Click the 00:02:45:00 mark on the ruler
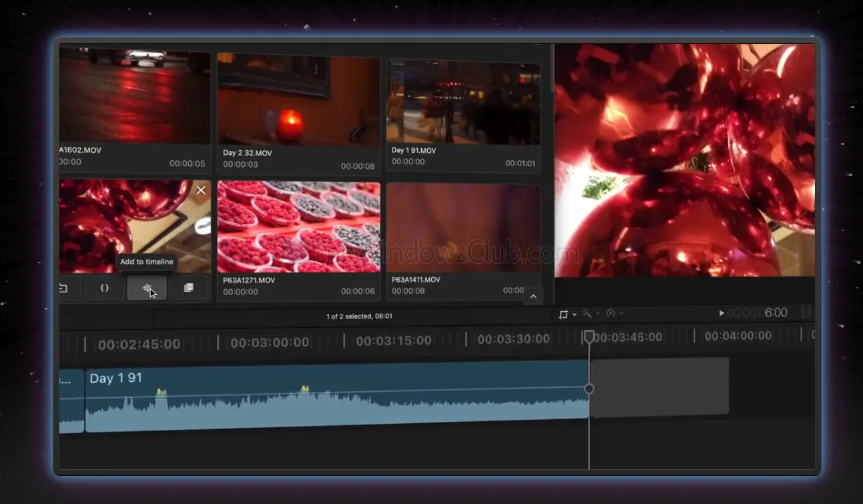Viewport: 863px width, 504px height. tap(139, 344)
